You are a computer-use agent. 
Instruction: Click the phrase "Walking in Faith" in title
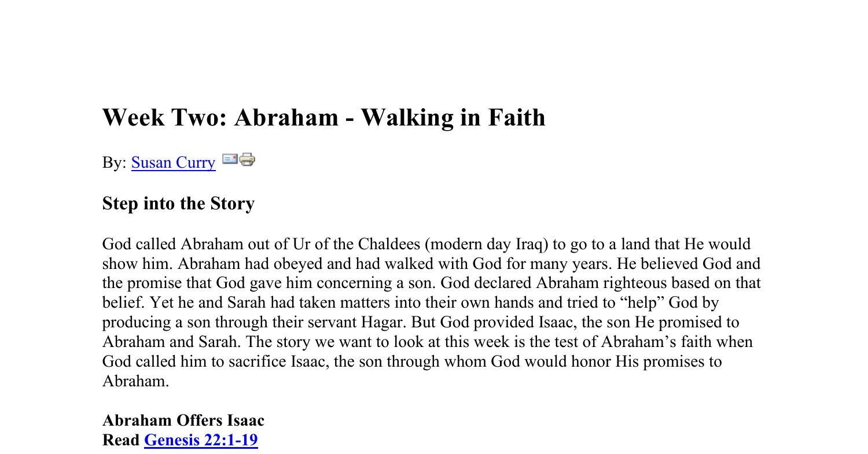click(453, 117)
